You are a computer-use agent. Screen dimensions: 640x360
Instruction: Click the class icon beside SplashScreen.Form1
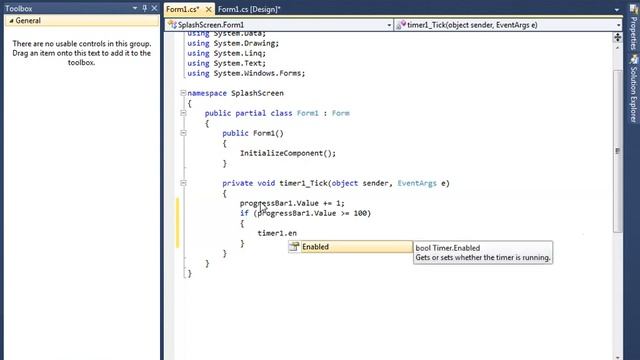click(x=172, y=25)
